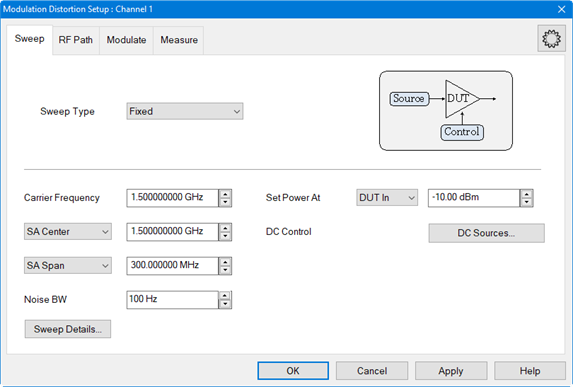The image size is (573, 387).
Task: Open the DC Sources dialog
Action: 486,233
